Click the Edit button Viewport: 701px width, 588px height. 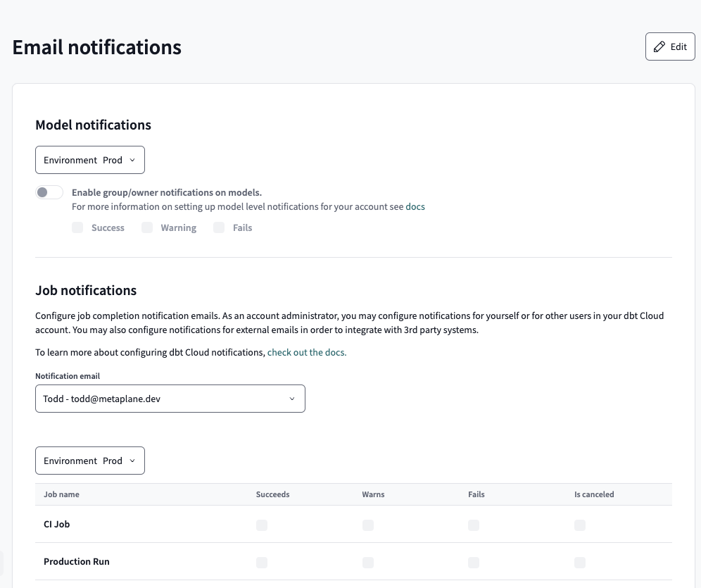coord(670,46)
